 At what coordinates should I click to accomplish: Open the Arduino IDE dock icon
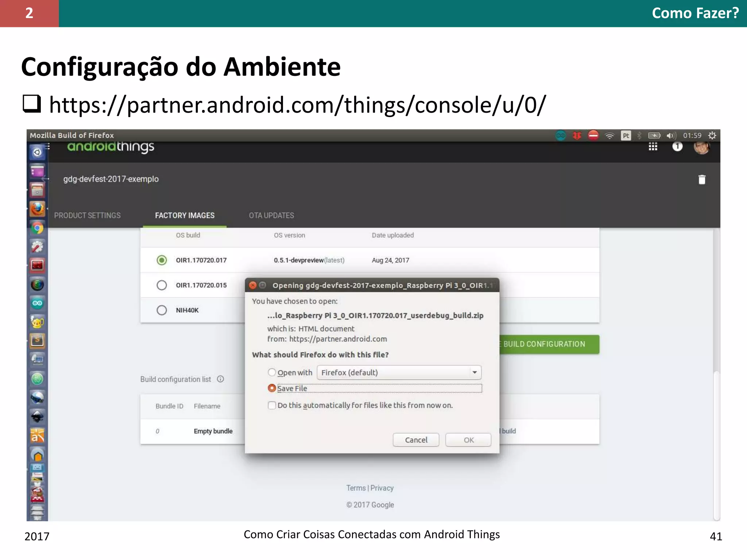click(37, 303)
